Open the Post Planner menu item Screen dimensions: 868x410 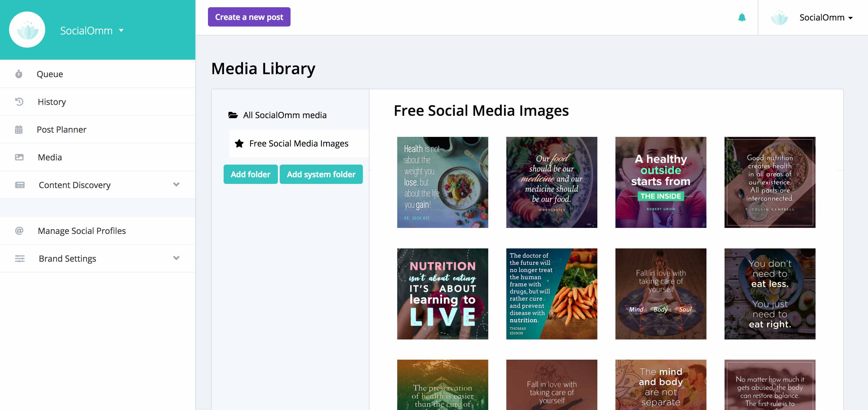pyautogui.click(x=62, y=129)
